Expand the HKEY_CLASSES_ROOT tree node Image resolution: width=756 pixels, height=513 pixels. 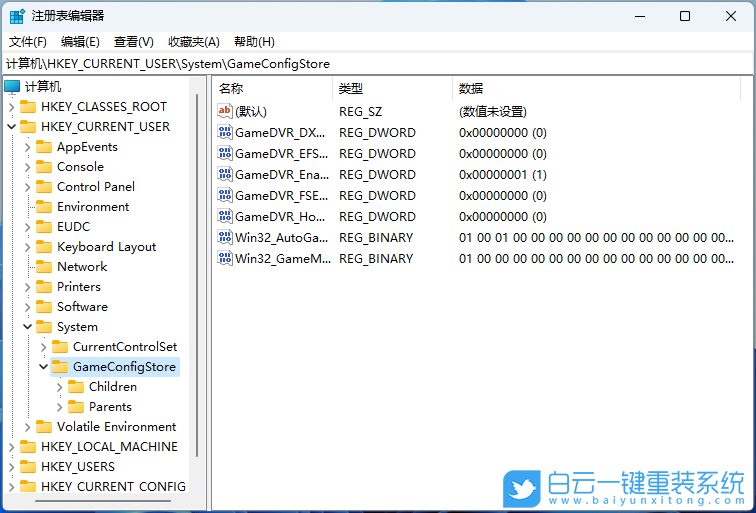12,107
